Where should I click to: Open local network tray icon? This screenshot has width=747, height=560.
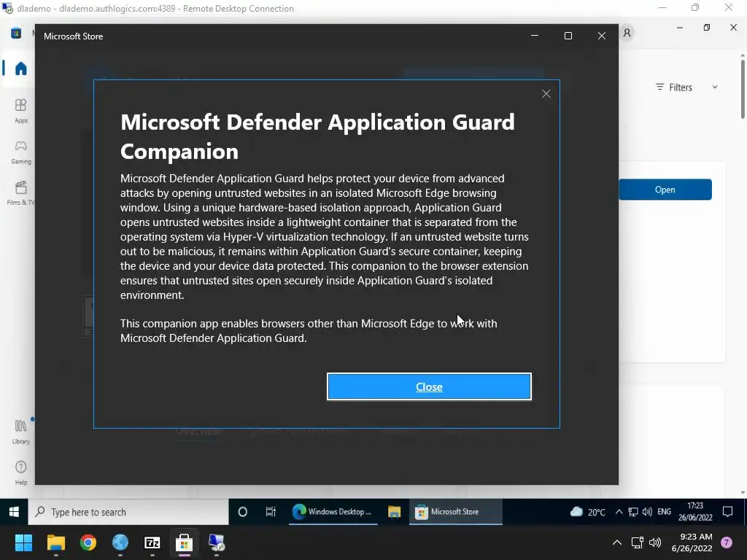coord(637,542)
